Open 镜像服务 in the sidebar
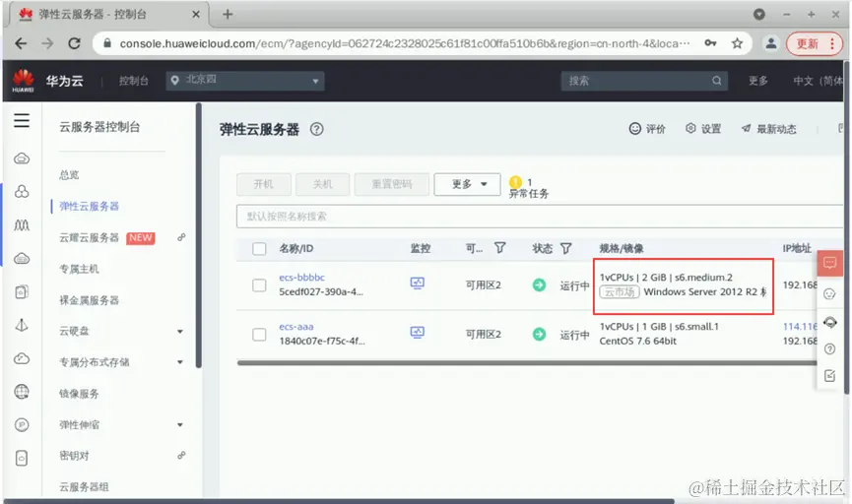 [80, 394]
